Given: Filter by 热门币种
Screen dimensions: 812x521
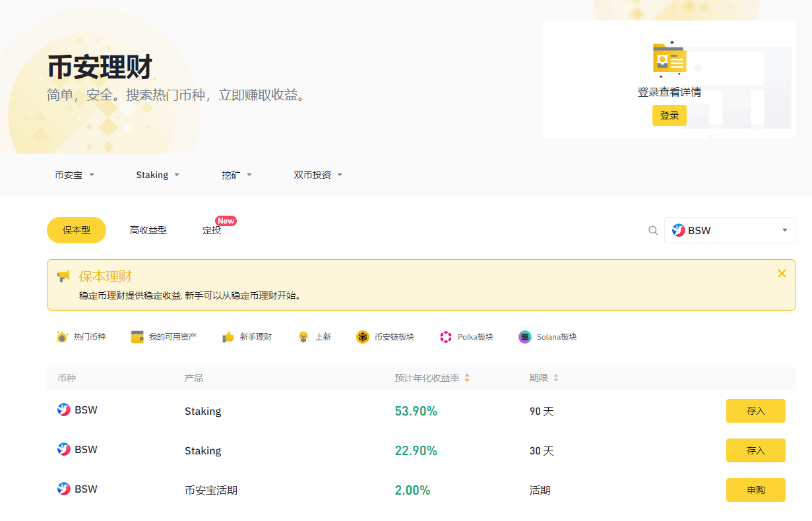Looking at the screenshot, I should click(x=81, y=337).
